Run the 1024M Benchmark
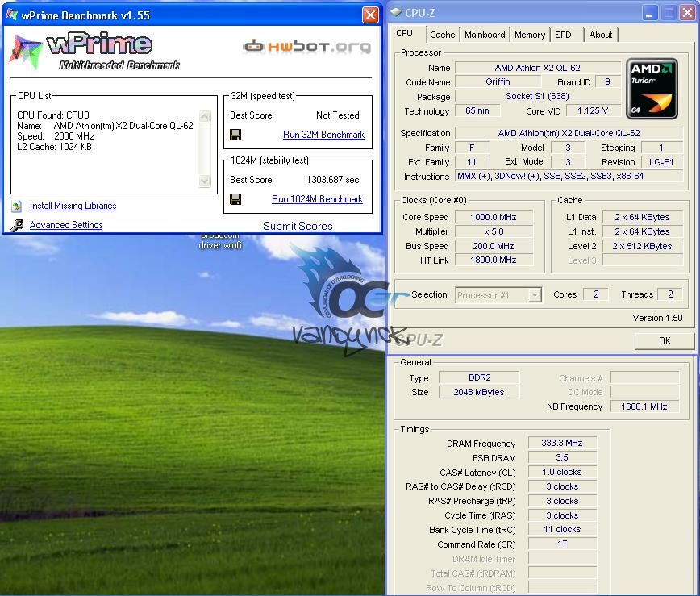Screen dimensions: 700x596 pos(318,199)
